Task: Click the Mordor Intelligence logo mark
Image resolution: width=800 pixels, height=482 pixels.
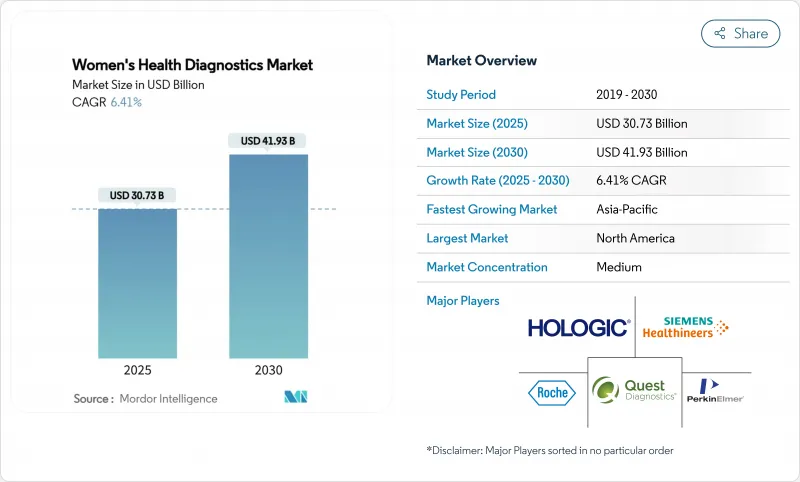Action: click(295, 397)
